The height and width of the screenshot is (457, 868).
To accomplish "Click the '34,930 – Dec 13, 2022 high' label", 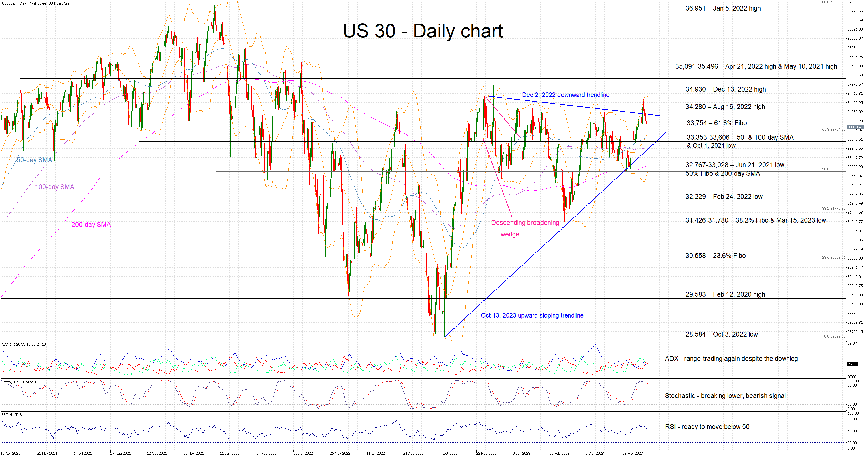I will [725, 89].
